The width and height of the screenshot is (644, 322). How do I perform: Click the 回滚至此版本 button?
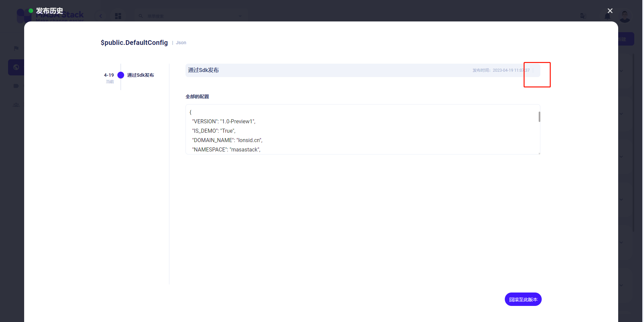tap(523, 299)
